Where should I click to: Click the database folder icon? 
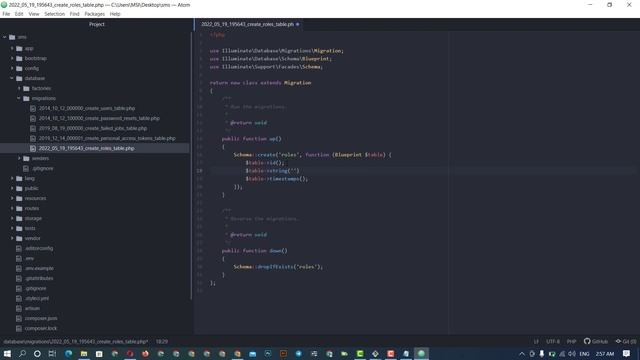click(x=19, y=78)
